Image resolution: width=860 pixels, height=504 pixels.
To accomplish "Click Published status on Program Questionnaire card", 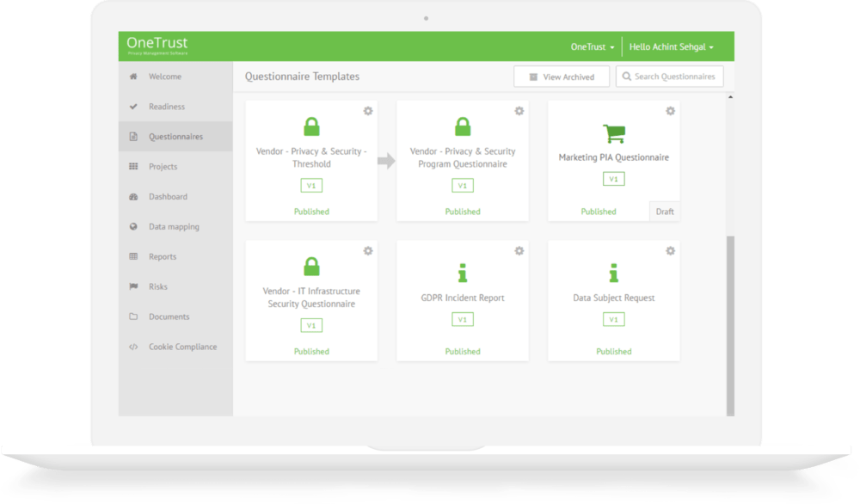I will [x=463, y=212].
